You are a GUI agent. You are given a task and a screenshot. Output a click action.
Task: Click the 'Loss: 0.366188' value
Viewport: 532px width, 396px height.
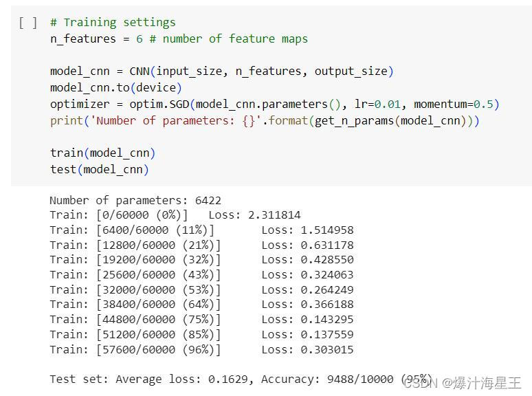coord(307,305)
